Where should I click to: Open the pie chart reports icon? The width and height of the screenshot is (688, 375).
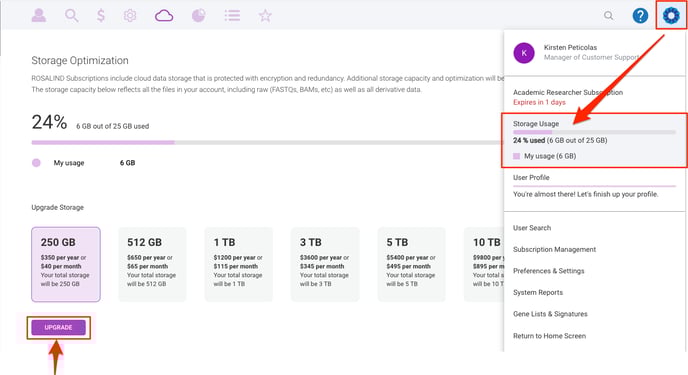coord(198,16)
